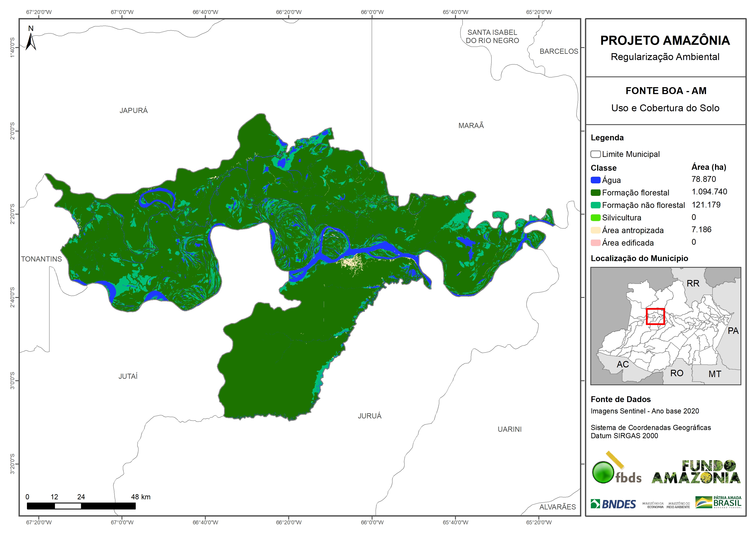
Task: Click the scale bar at bottom left
Action: 81,506
